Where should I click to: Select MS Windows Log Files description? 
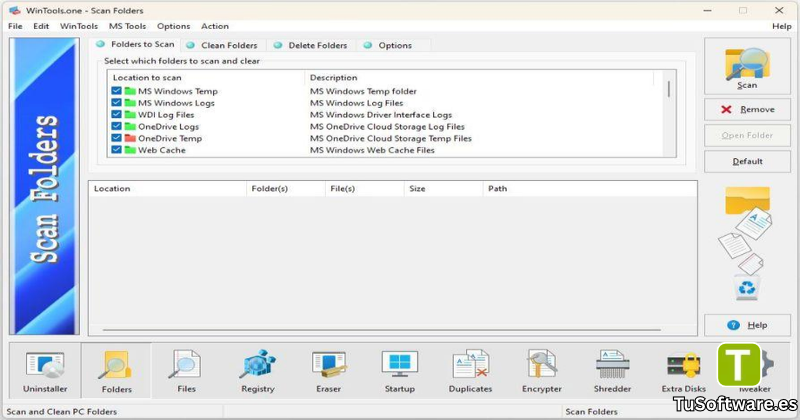click(x=357, y=103)
